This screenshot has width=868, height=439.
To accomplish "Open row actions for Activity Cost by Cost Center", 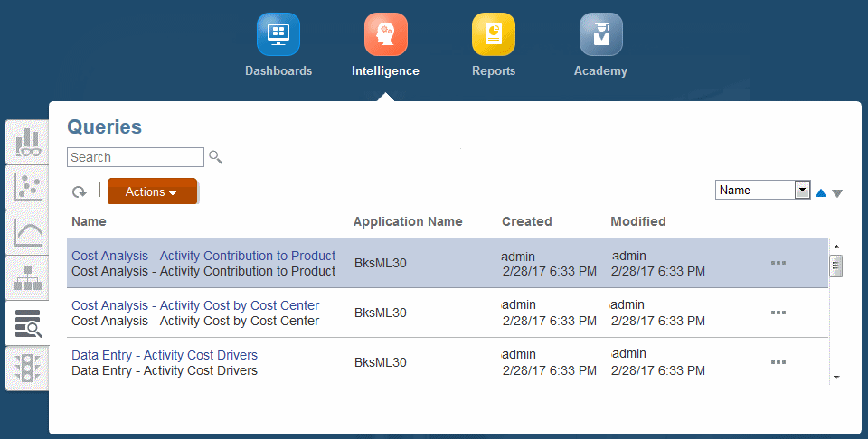I will [778, 313].
